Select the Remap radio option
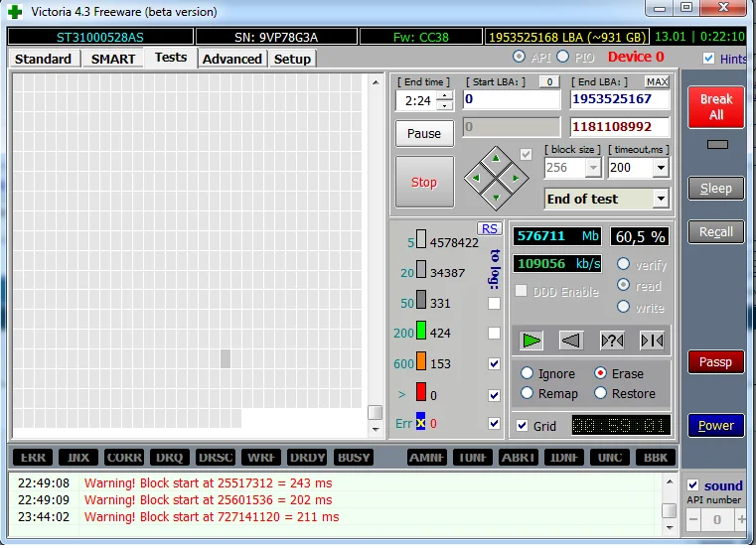The height and width of the screenshot is (548, 756). [x=527, y=393]
